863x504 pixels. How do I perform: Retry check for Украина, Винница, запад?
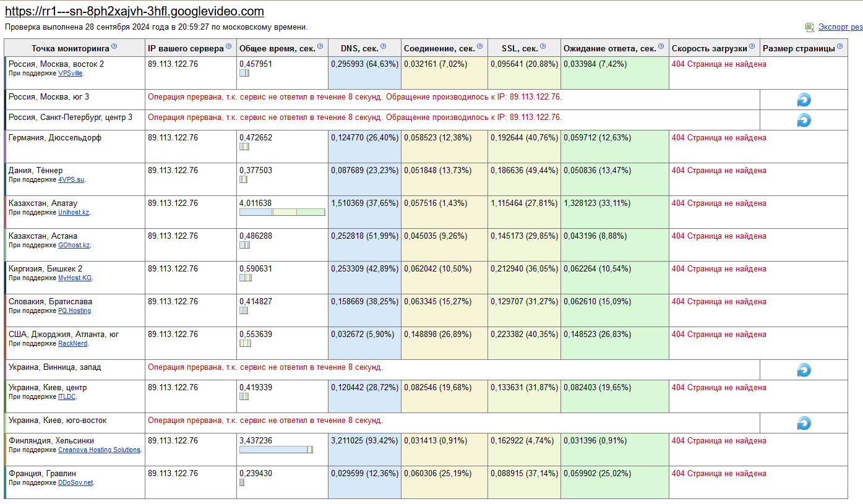pyautogui.click(x=804, y=370)
